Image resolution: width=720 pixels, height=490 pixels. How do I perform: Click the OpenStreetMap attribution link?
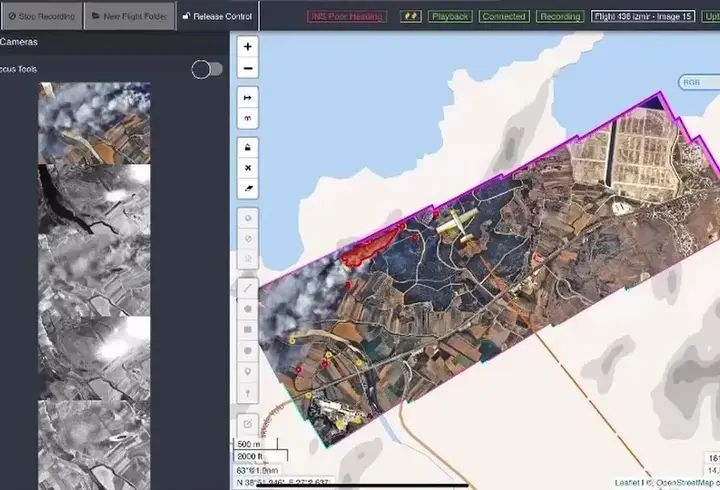click(x=685, y=483)
